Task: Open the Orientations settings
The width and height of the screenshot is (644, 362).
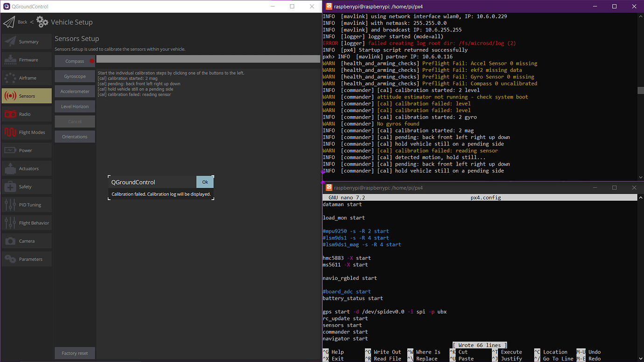Action: 74,136
